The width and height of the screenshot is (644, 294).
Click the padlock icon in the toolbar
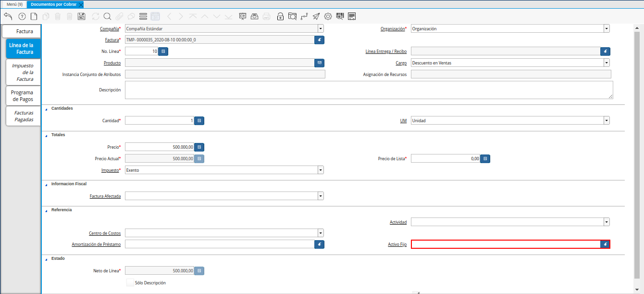(x=280, y=16)
